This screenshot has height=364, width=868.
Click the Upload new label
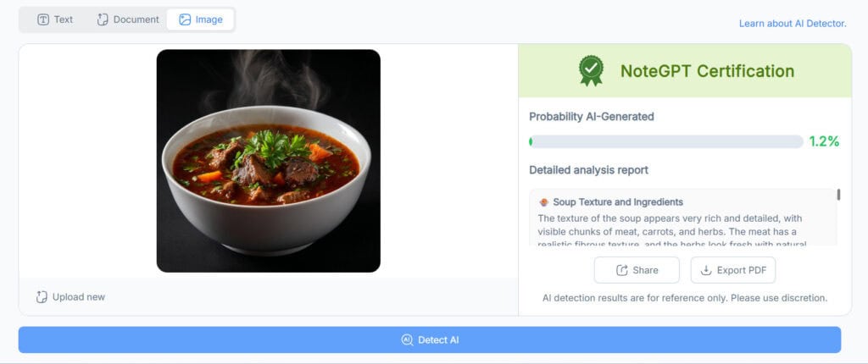pyautogui.click(x=78, y=297)
